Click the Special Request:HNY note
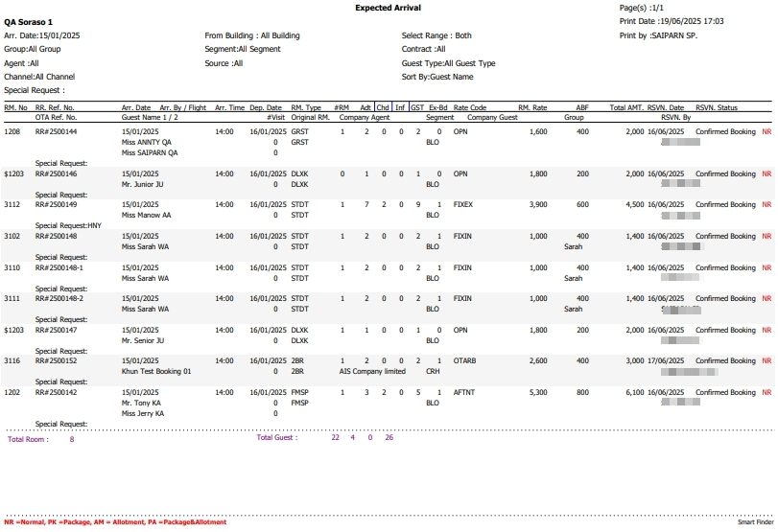This screenshot has width=778, height=532. click(x=68, y=225)
